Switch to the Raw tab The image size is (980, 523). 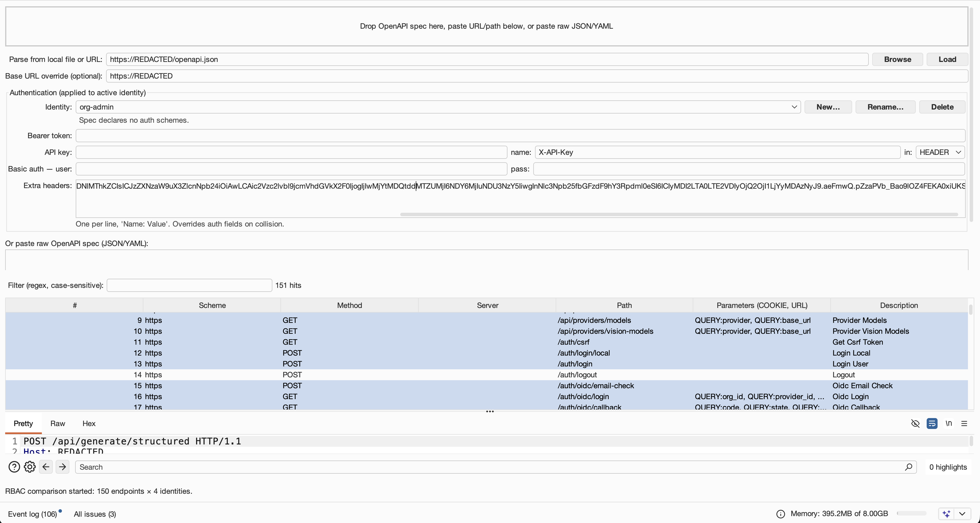coord(58,423)
